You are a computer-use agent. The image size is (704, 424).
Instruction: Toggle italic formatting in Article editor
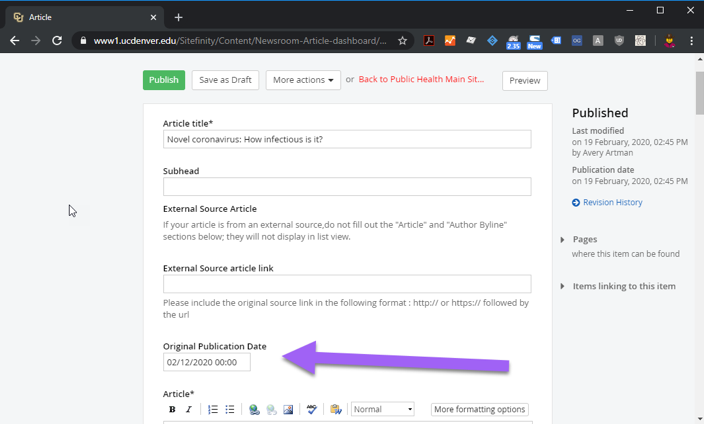click(189, 409)
